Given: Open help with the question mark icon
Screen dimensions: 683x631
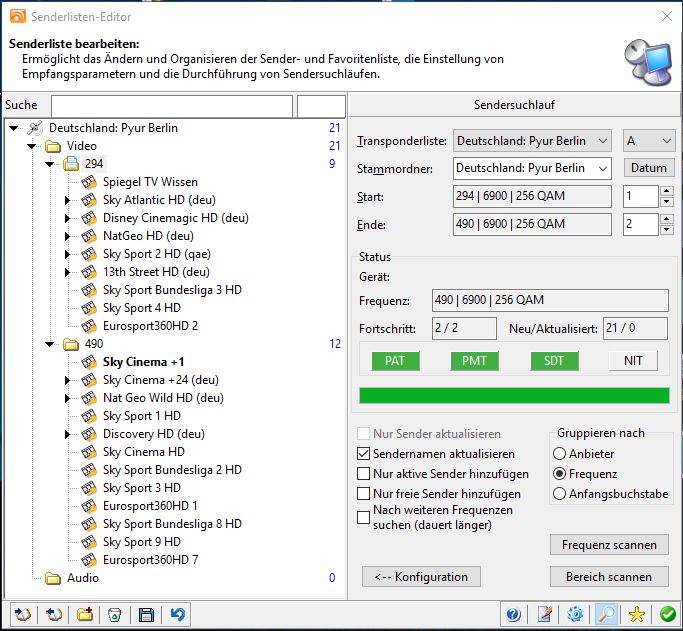Looking at the screenshot, I should 514,615.
